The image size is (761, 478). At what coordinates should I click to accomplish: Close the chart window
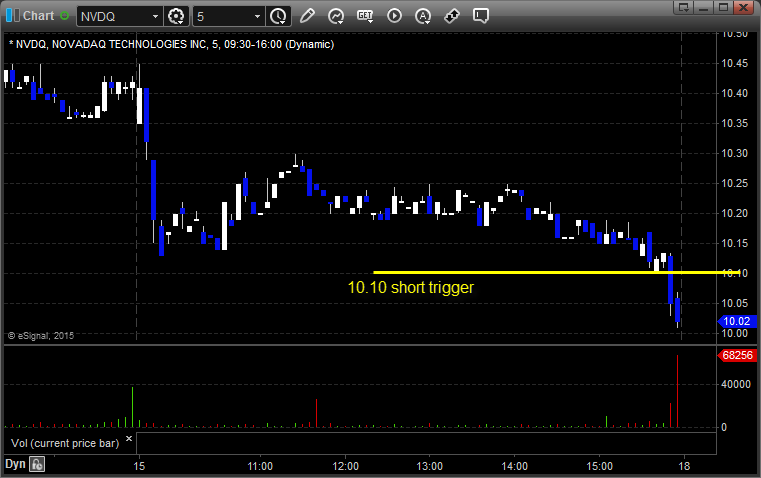(744, 7)
